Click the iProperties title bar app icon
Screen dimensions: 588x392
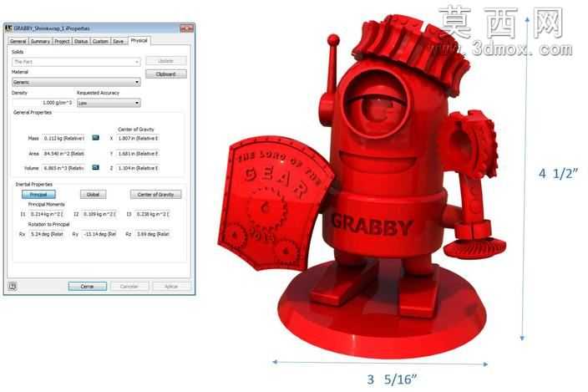tap(8, 28)
